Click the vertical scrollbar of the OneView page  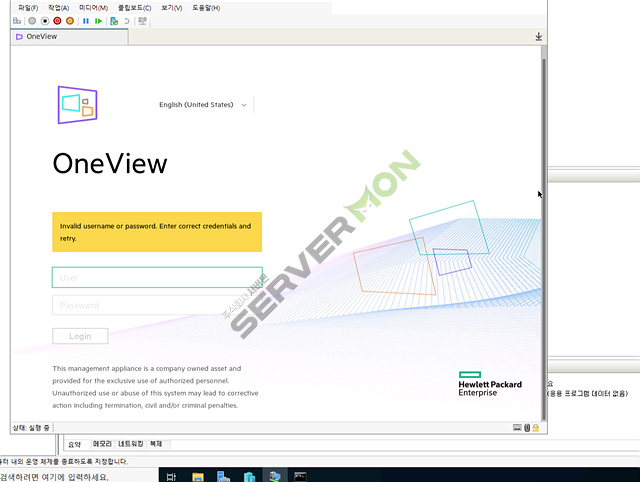[x=544, y=239]
